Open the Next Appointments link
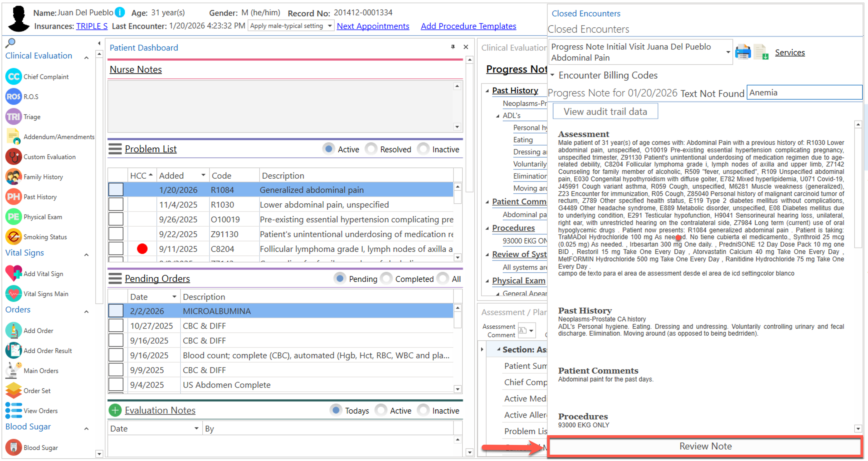The height and width of the screenshot is (461, 868). pyautogui.click(x=373, y=26)
